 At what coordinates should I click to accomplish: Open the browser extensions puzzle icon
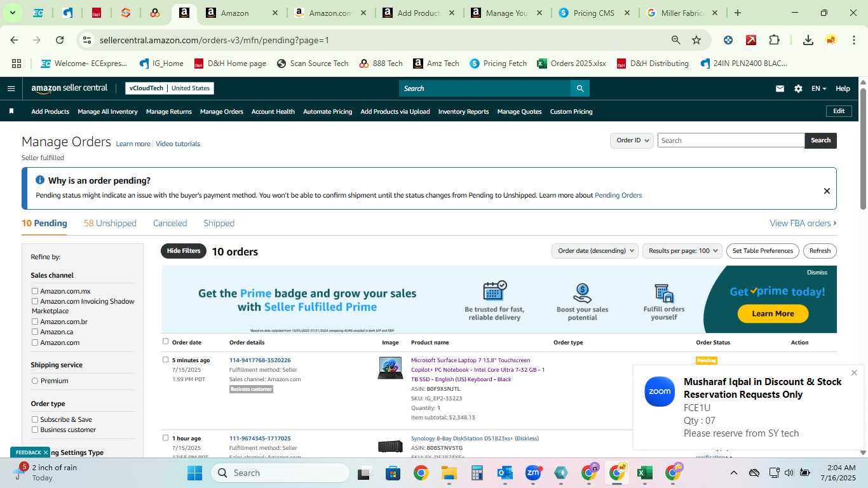click(x=774, y=40)
